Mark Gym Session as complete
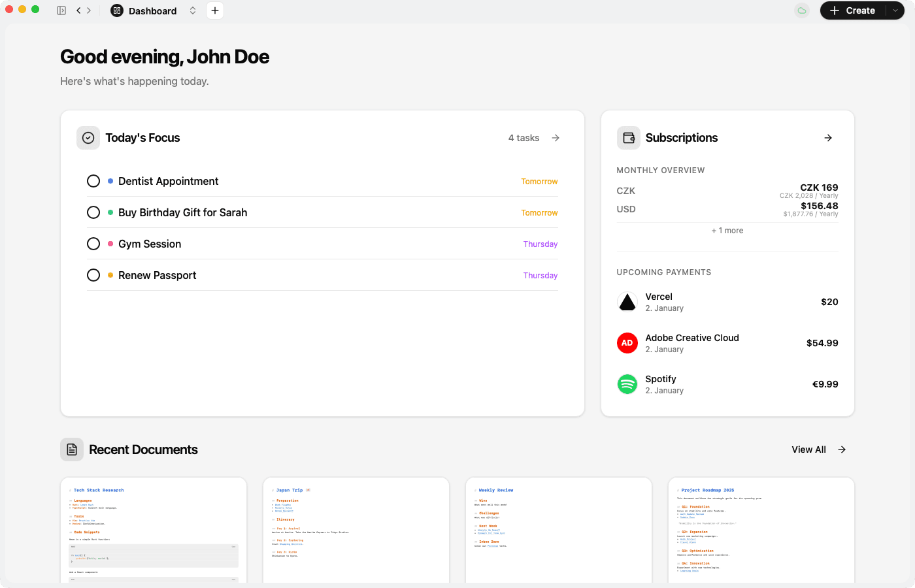The image size is (915, 588). 93,244
